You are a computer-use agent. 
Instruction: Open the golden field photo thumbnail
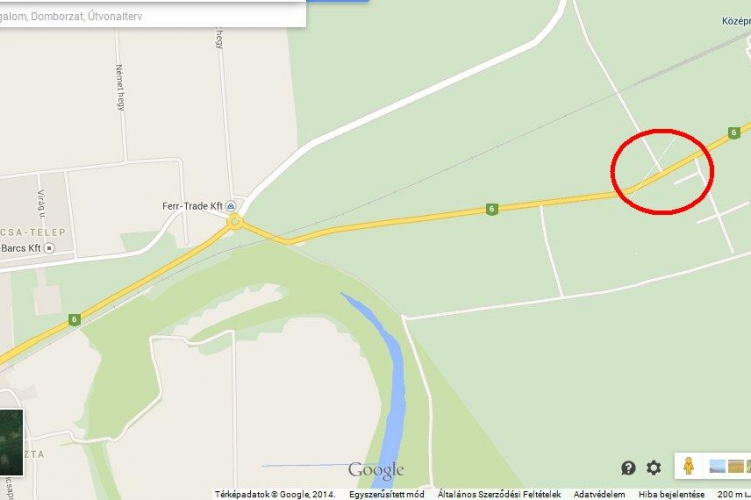pos(736,466)
